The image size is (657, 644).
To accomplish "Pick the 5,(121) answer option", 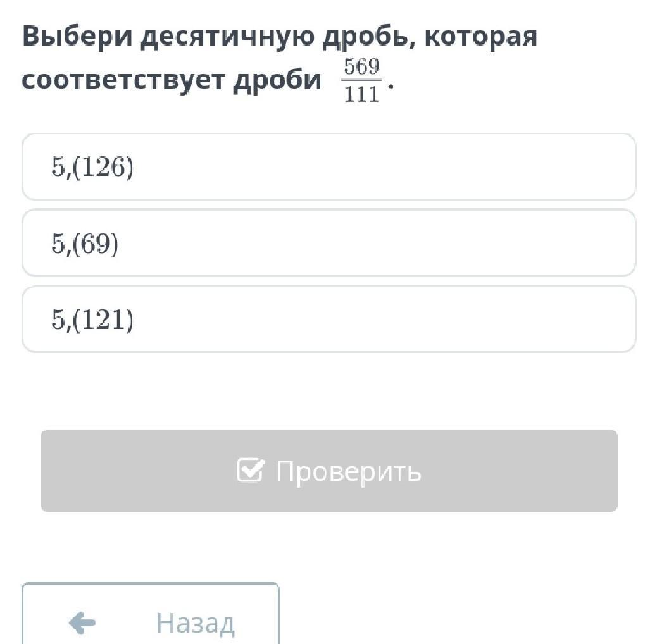I will click(x=328, y=319).
